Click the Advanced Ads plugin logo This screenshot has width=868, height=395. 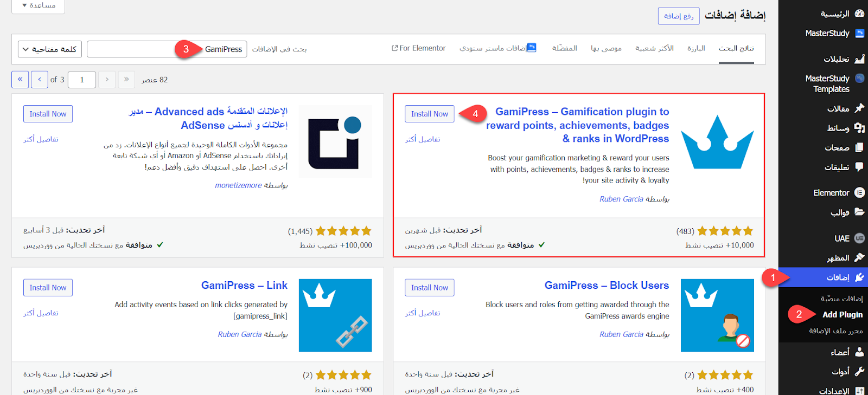[x=335, y=142]
